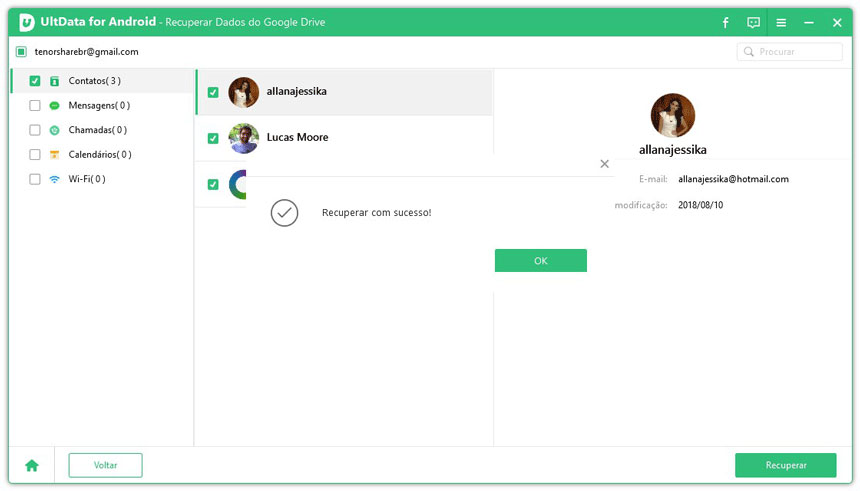The height and width of the screenshot is (491, 860).
Task: Click the UltData logo icon
Action: point(26,22)
